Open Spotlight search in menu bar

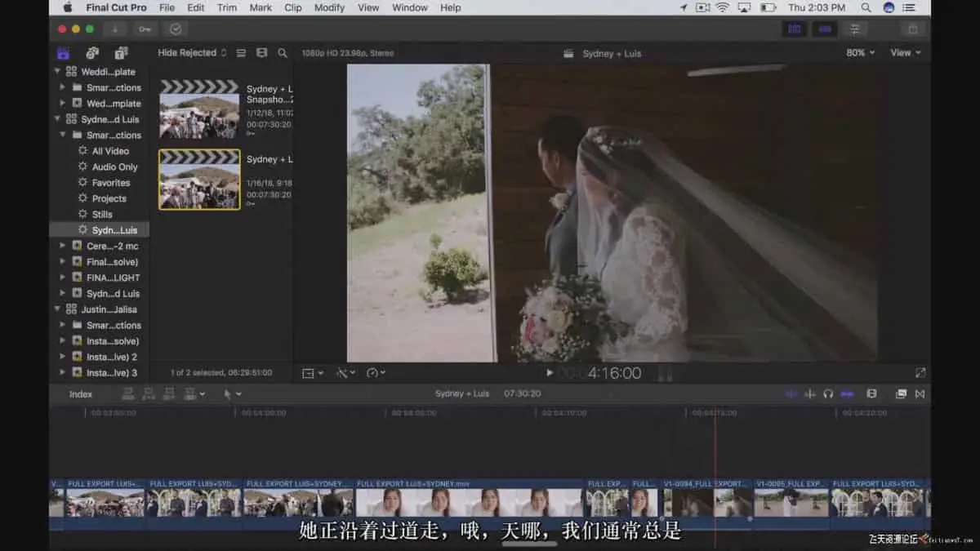click(866, 7)
